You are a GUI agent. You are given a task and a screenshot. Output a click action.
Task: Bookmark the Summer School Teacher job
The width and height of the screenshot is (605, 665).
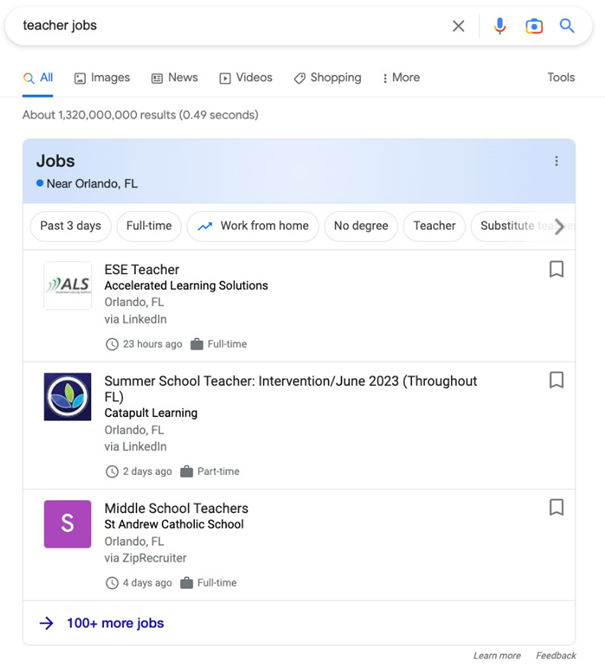[556, 380]
